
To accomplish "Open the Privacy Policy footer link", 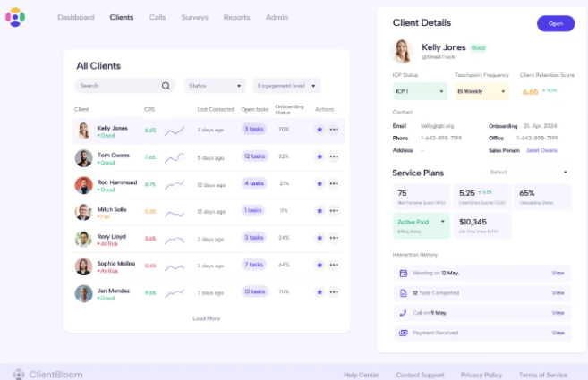I will [481, 375].
